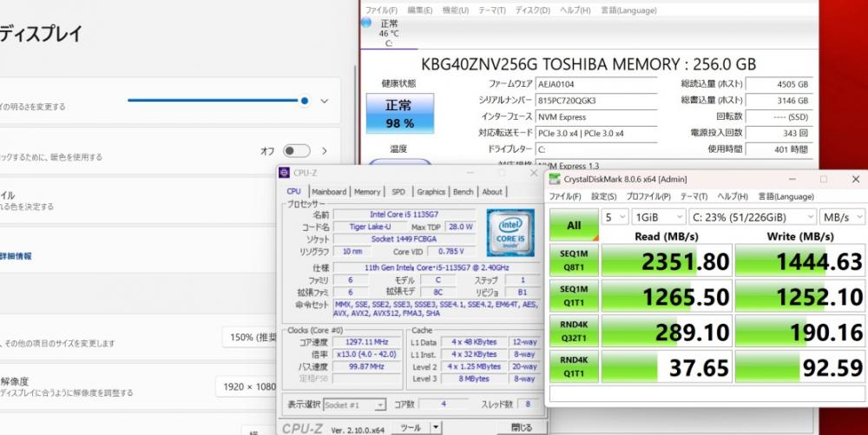Open the ツール dropdown arrow in CPU-Z
868x435 pixels.
pos(437,427)
